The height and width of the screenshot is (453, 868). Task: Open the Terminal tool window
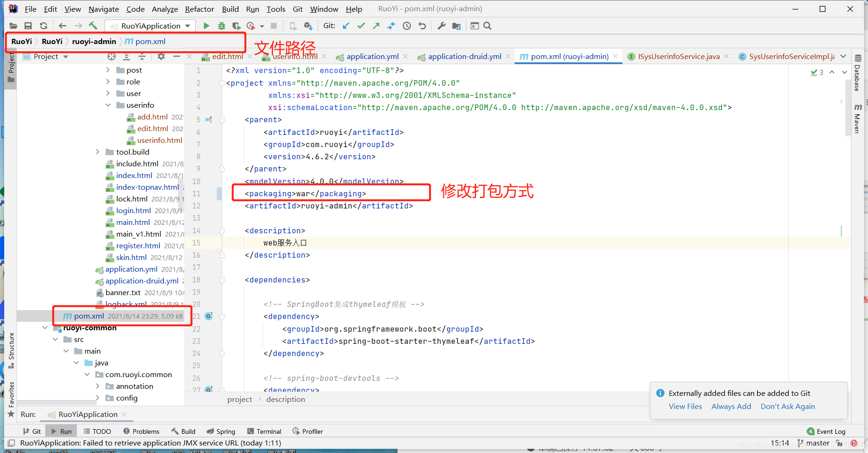pos(264,431)
